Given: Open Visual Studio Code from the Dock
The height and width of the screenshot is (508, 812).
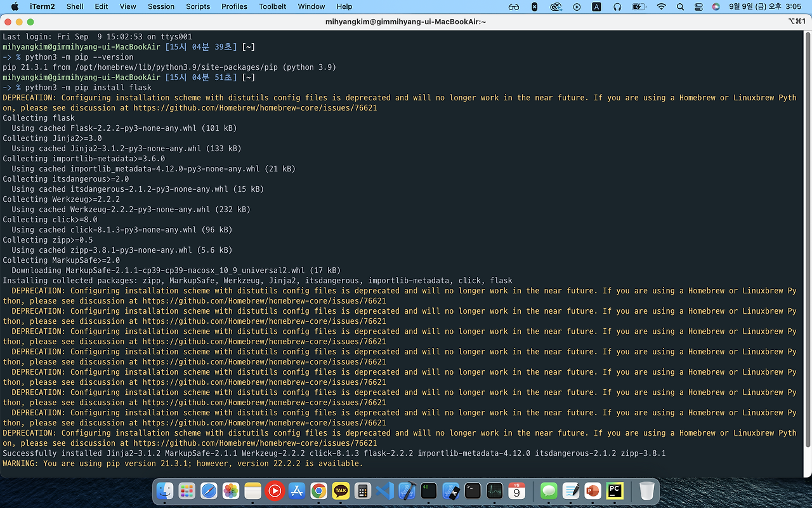Looking at the screenshot, I should [383, 491].
